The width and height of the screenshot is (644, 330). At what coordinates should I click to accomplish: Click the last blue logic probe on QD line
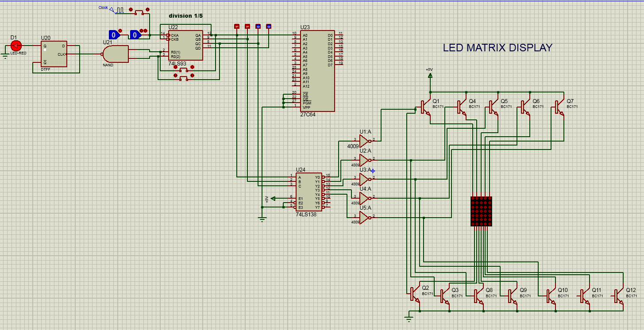point(268,27)
